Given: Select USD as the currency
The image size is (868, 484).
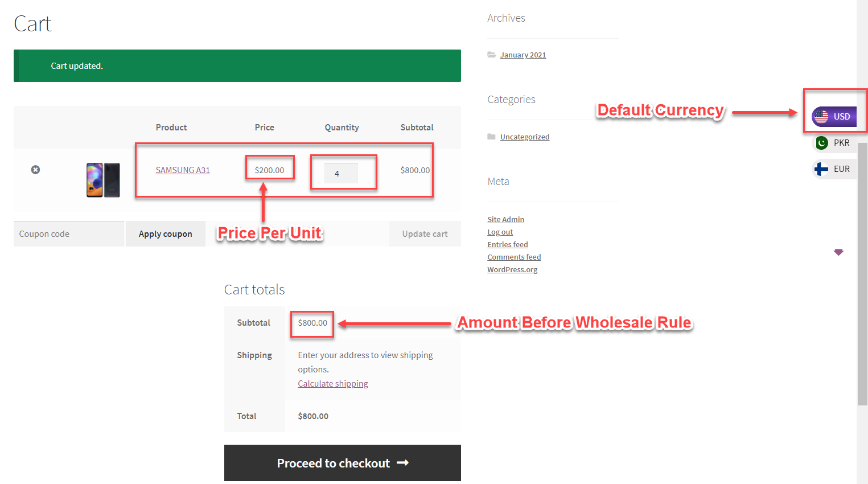Looking at the screenshot, I should 834,117.
